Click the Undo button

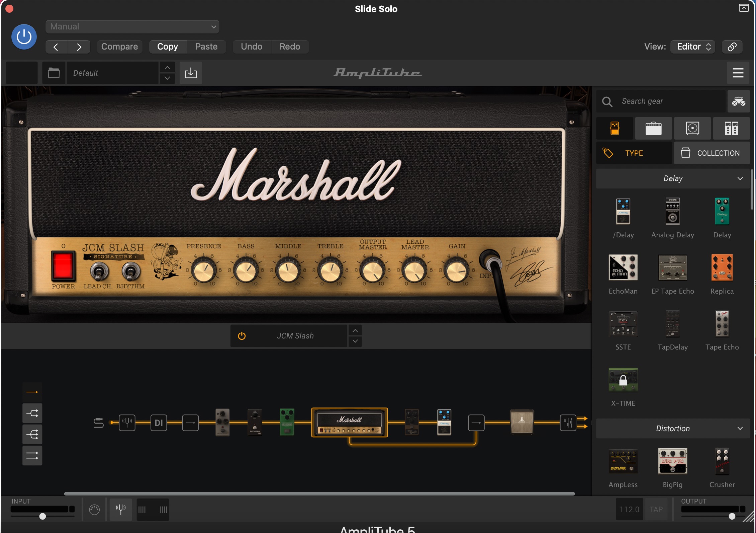coord(252,47)
